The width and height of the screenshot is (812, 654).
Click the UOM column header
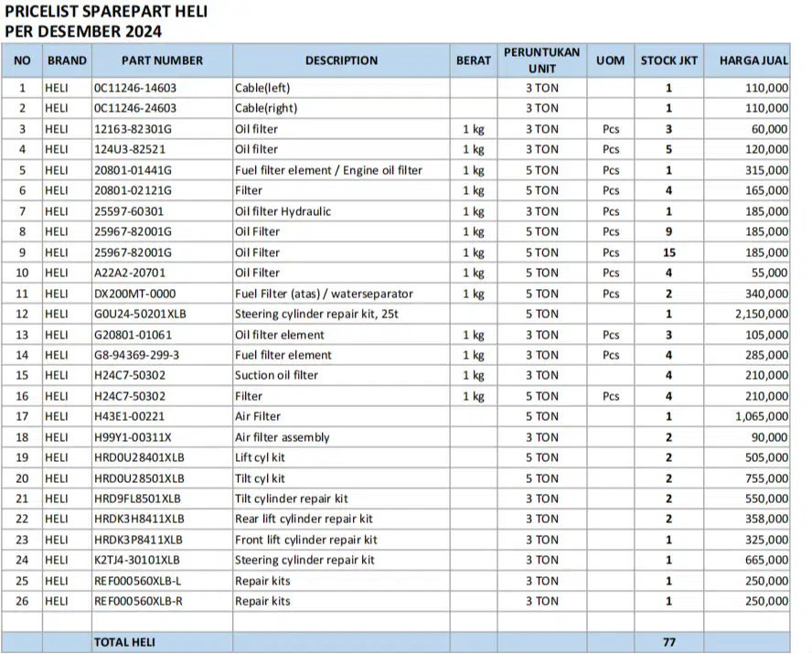610,60
